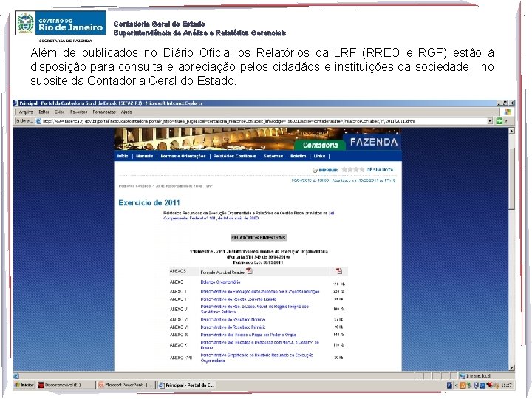532x399 pixels.
Task: Click the Iniciar start button
Action: click(x=24, y=386)
